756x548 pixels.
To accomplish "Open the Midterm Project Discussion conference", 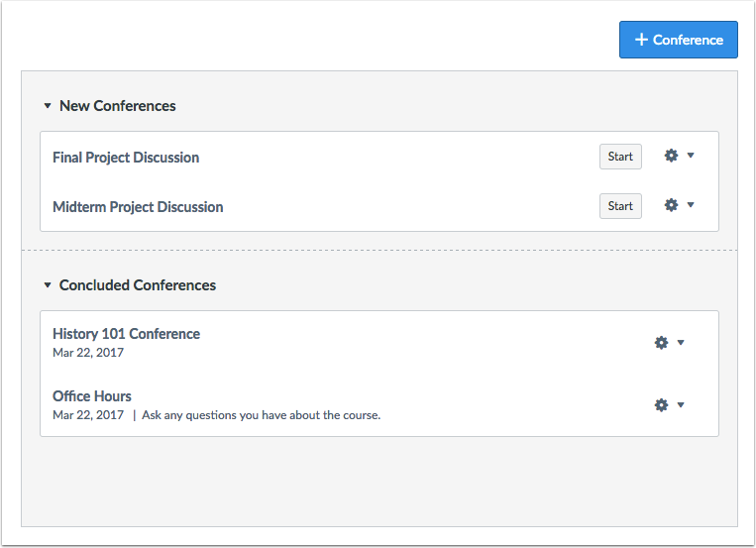I will [138, 207].
